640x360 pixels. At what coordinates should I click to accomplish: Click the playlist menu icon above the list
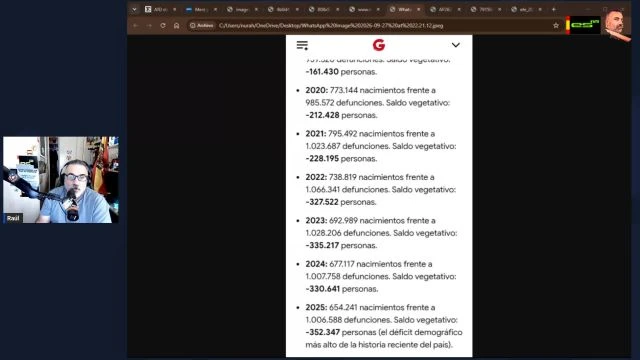[x=302, y=45]
